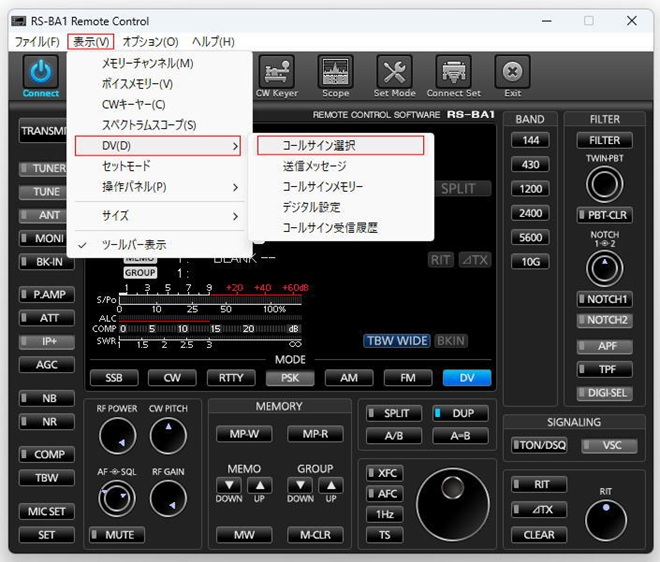Open the Scope display icon
Viewport: 660px width, 562px height.
pyautogui.click(x=335, y=73)
